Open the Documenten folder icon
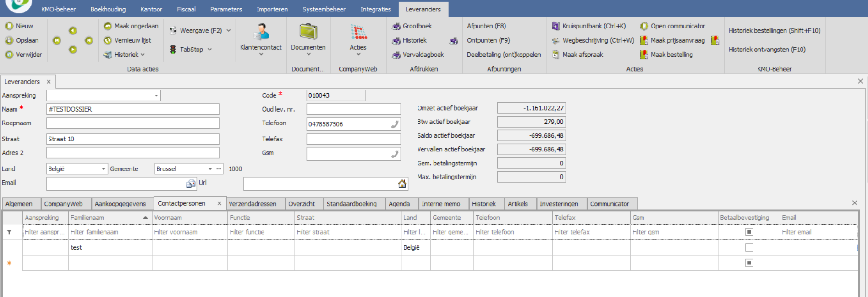 (x=308, y=32)
